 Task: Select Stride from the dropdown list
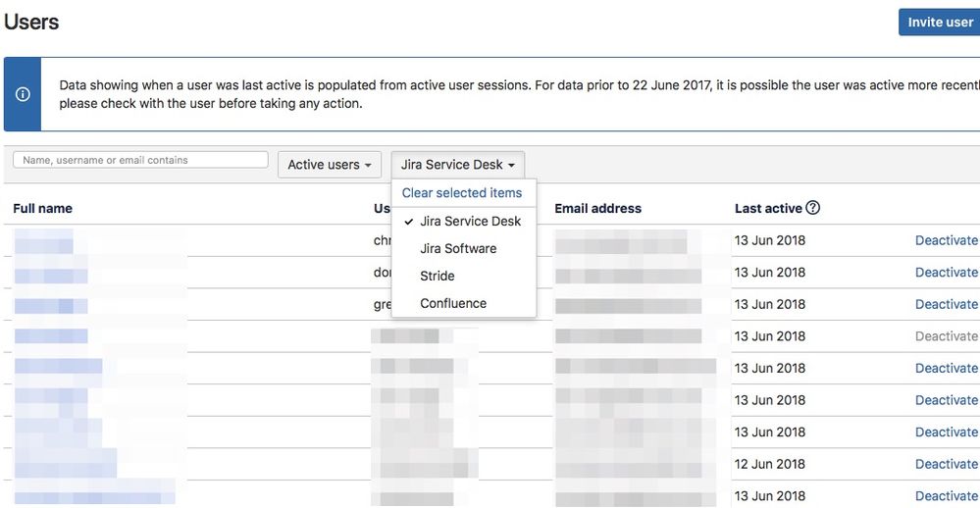click(x=464, y=277)
